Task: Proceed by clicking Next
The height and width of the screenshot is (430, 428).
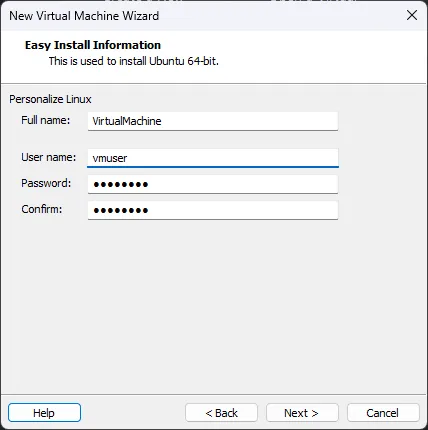Action: pos(302,413)
